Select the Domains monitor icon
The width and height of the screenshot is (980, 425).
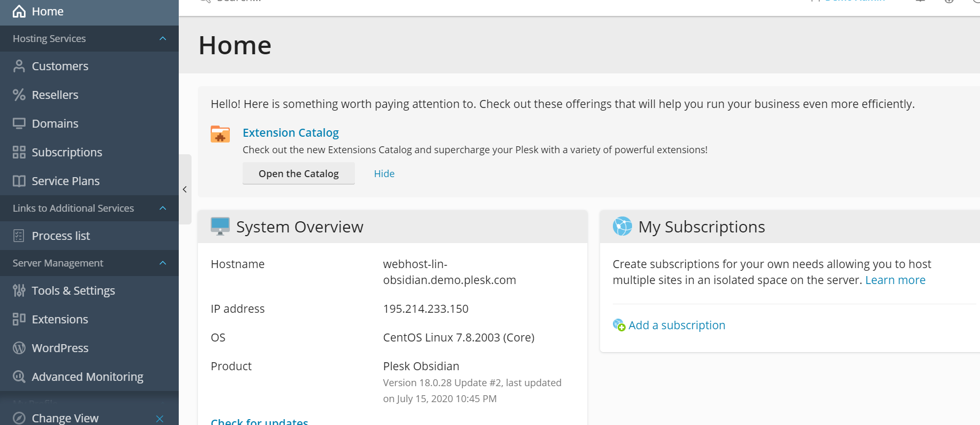19,123
